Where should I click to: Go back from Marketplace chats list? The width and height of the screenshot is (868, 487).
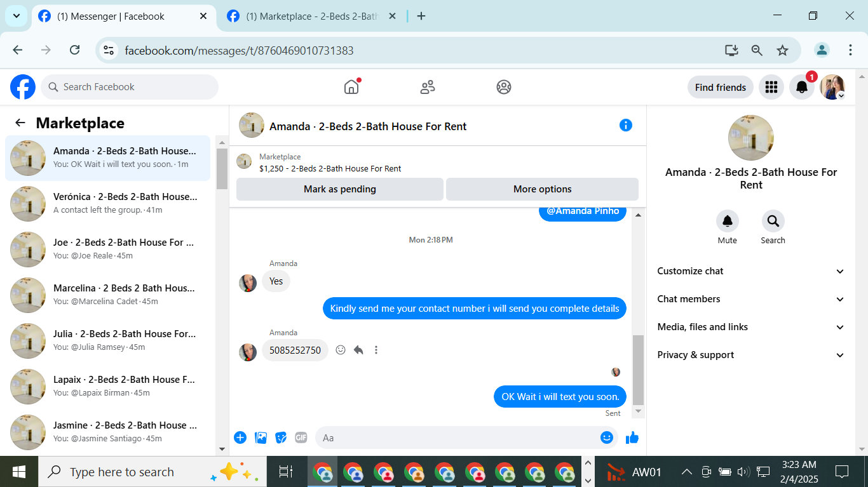(x=21, y=123)
